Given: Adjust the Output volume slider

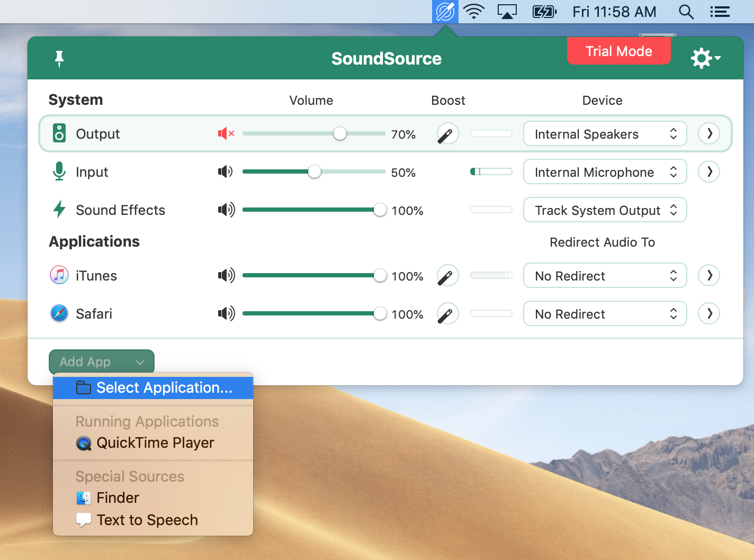Looking at the screenshot, I should tap(313, 134).
